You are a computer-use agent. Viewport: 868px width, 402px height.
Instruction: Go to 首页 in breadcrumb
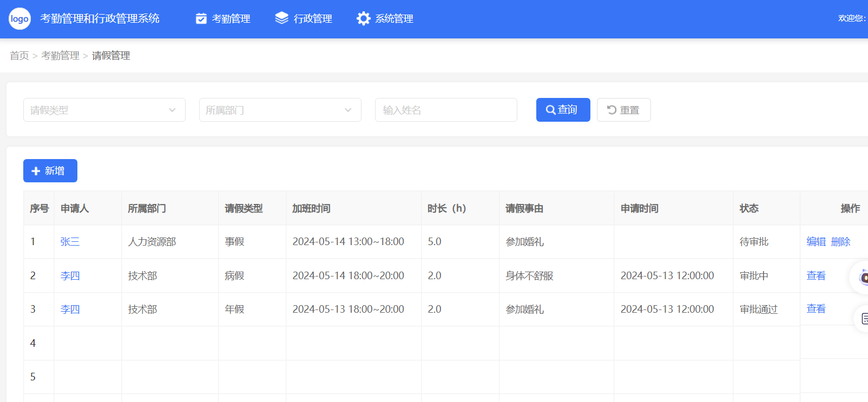[19, 56]
